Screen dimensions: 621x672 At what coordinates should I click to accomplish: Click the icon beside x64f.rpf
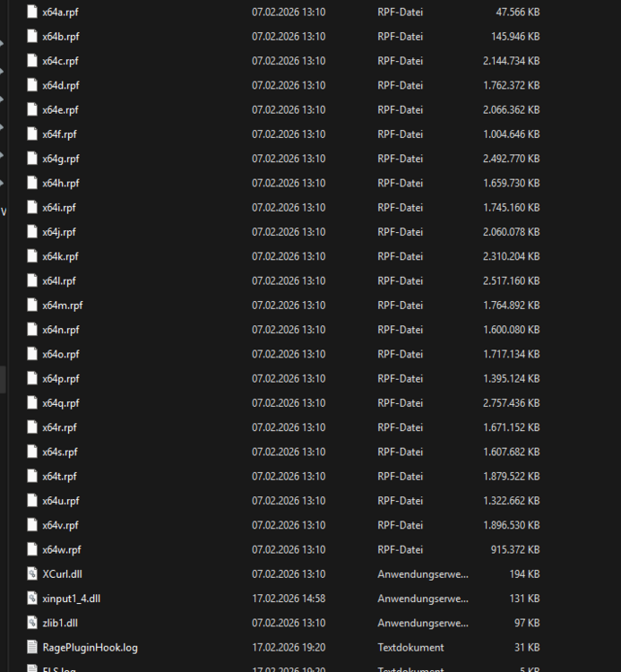(x=32, y=134)
